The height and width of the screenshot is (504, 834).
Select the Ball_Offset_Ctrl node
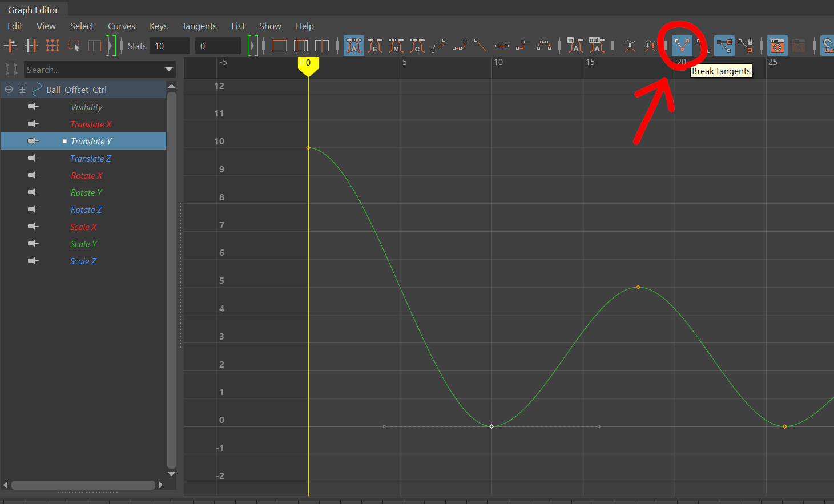[x=76, y=90]
